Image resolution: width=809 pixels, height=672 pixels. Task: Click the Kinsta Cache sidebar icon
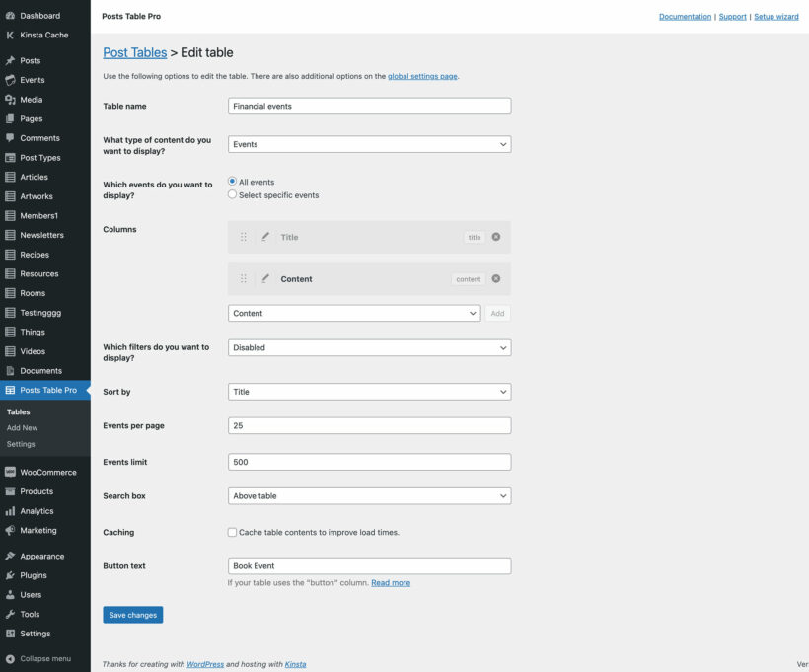[x=12, y=36]
